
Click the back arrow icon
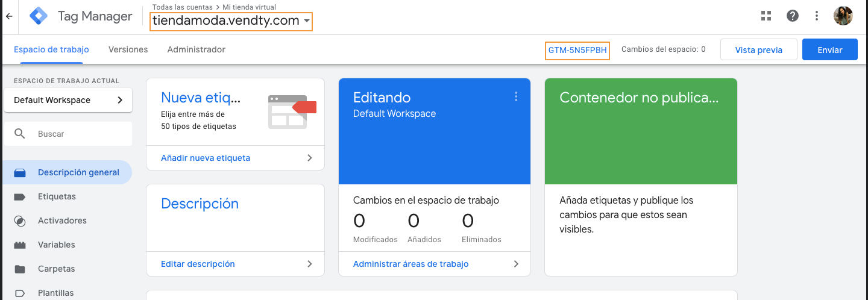(x=9, y=17)
